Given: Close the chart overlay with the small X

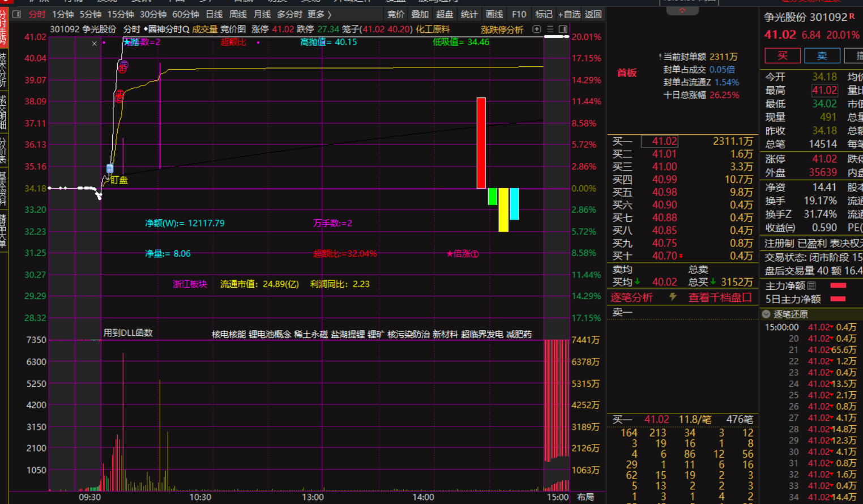Looking at the screenshot, I should point(95,44).
